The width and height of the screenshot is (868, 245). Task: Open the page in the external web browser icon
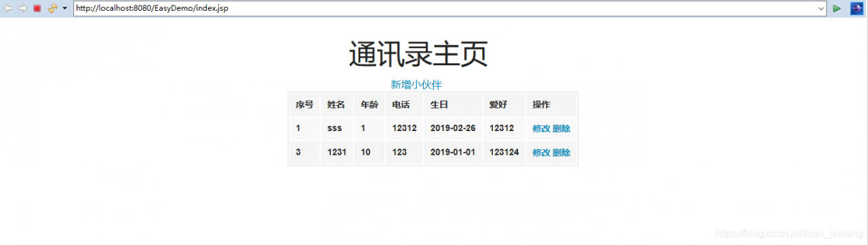(856, 8)
